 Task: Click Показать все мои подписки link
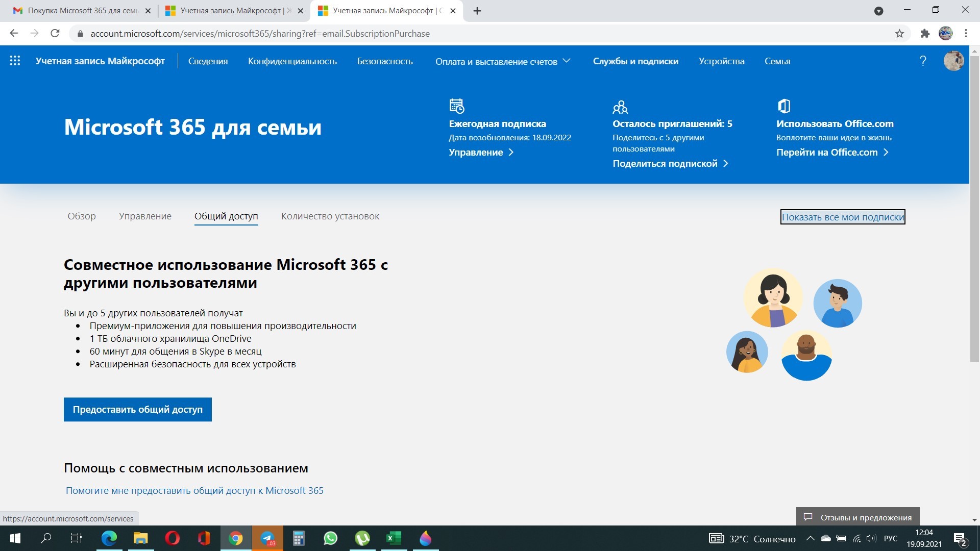coord(843,217)
